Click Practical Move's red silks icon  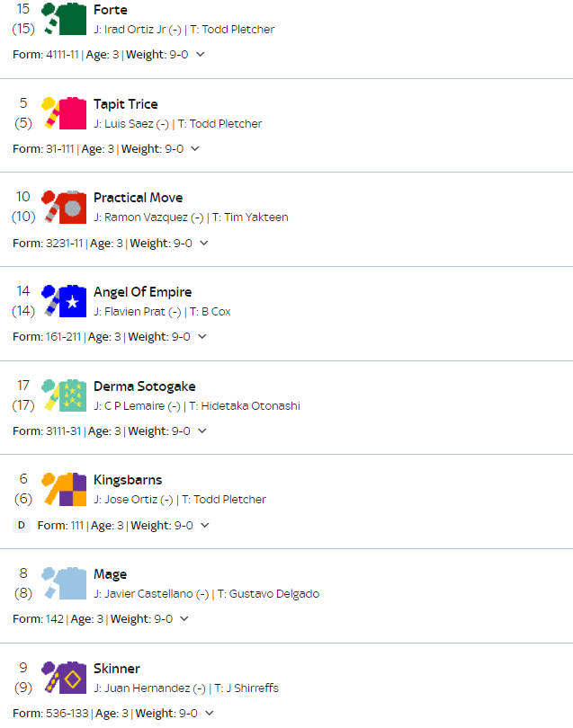[64, 207]
